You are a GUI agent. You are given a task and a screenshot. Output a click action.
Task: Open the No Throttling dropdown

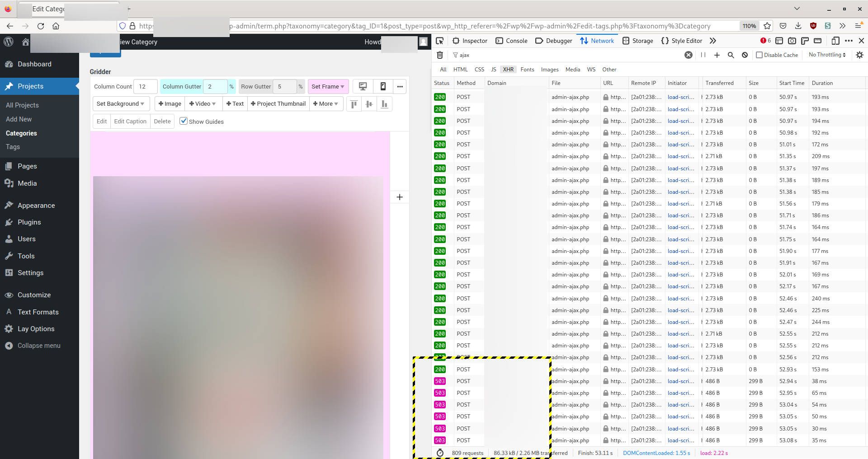[x=826, y=55]
